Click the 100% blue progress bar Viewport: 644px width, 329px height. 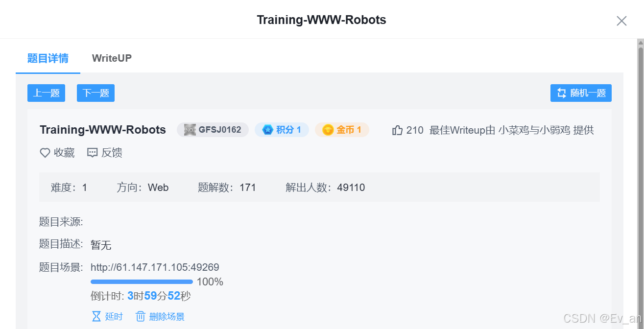(x=142, y=282)
